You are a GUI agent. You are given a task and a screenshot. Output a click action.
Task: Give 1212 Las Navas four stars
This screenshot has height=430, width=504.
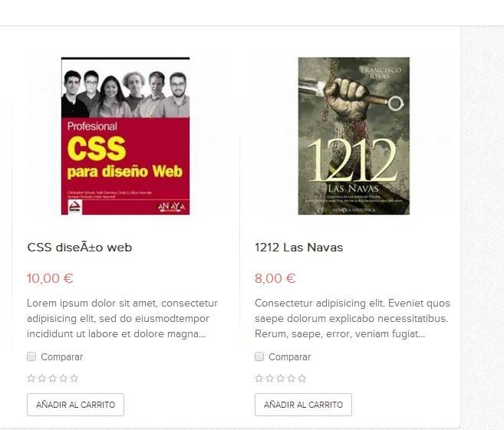point(292,379)
